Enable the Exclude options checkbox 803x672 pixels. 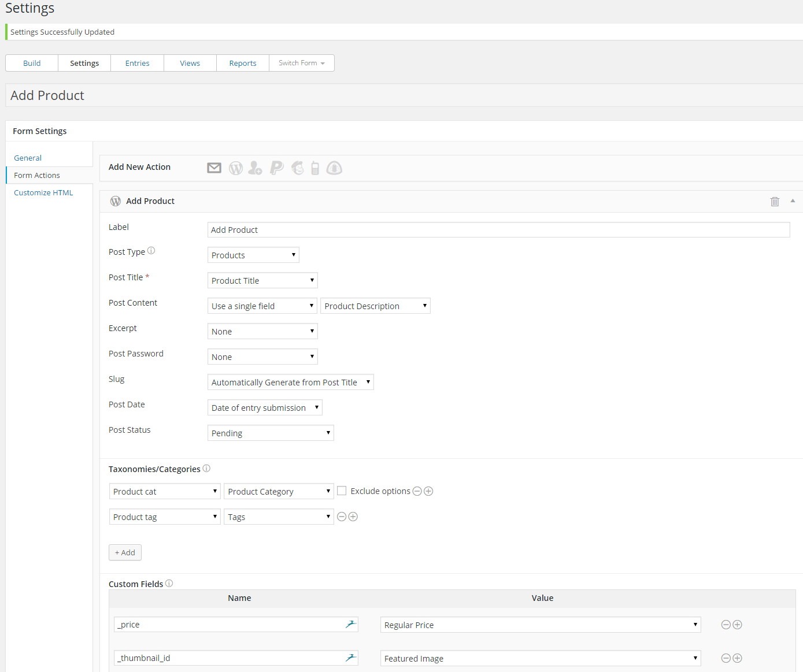point(342,491)
